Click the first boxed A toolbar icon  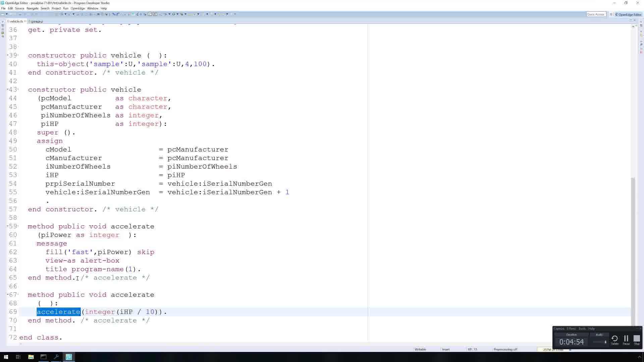pyautogui.click(x=150, y=14)
